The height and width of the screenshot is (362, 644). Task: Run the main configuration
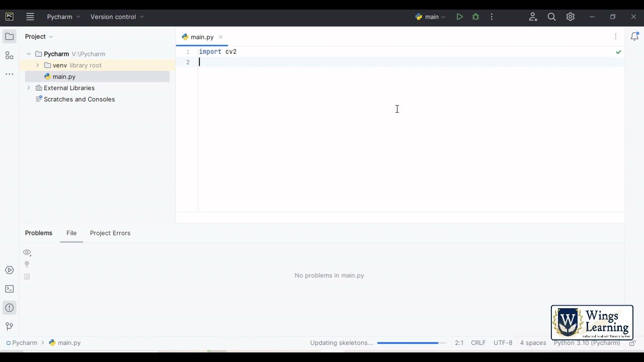click(459, 17)
